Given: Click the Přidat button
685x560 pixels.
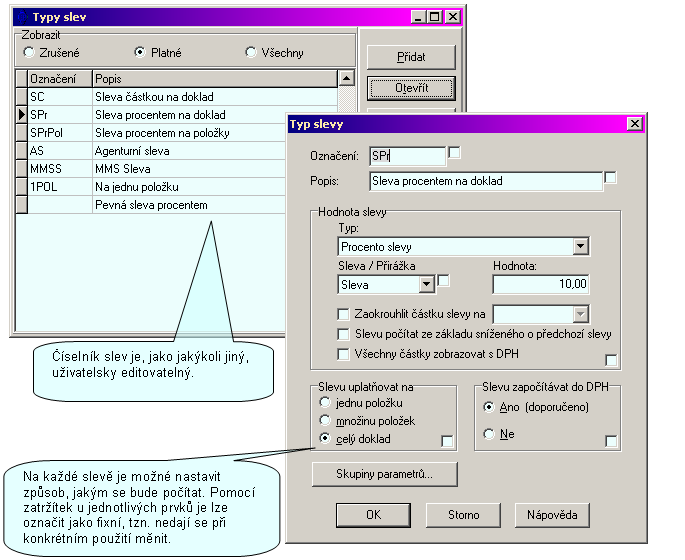Looking at the screenshot, I should click(x=410, y=57).
